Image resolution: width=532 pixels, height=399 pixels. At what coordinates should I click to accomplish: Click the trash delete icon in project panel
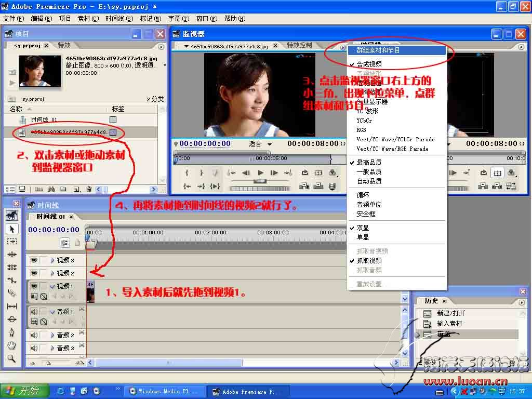point(89,189)
